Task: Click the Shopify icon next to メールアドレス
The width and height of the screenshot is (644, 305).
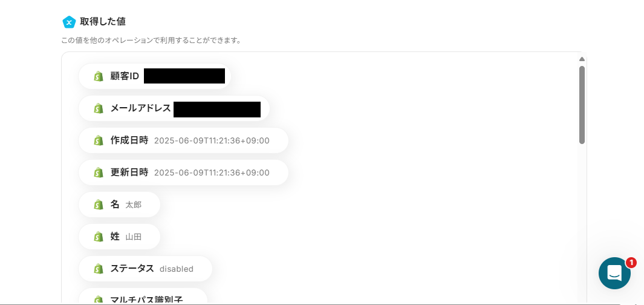Action: tap(99, 108)
